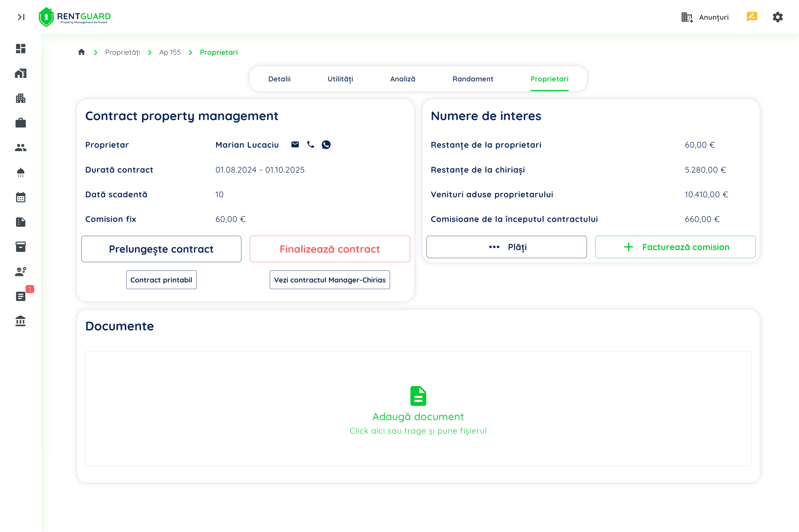Open the people/users sidebar icon
Image resolution: width=799 pixels, height=532 pixels.
[x=21, y=148]
